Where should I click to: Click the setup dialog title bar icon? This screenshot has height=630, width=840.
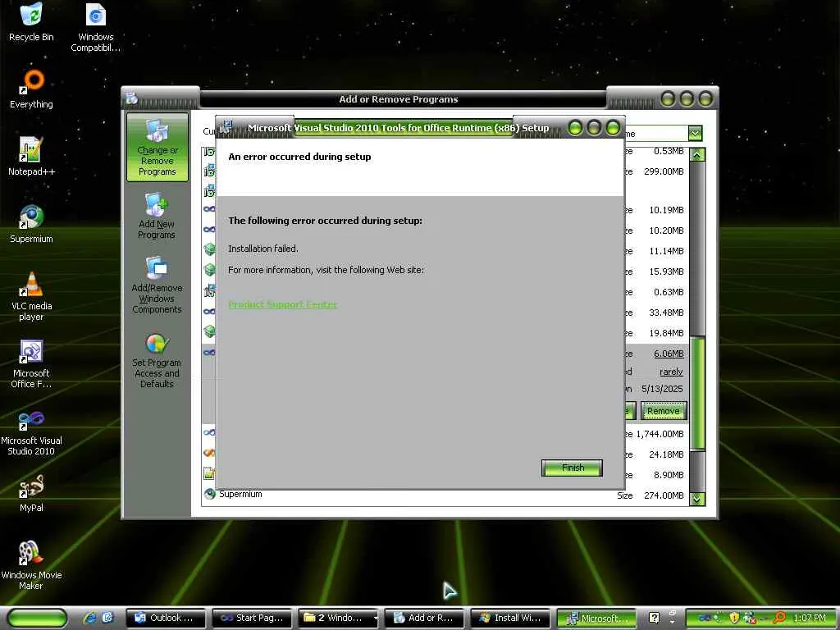[x=226, y=127]
